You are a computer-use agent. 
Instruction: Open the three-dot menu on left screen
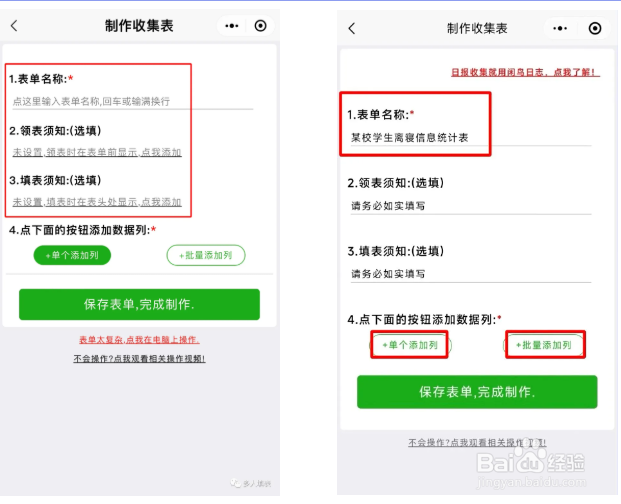(232, 26)
